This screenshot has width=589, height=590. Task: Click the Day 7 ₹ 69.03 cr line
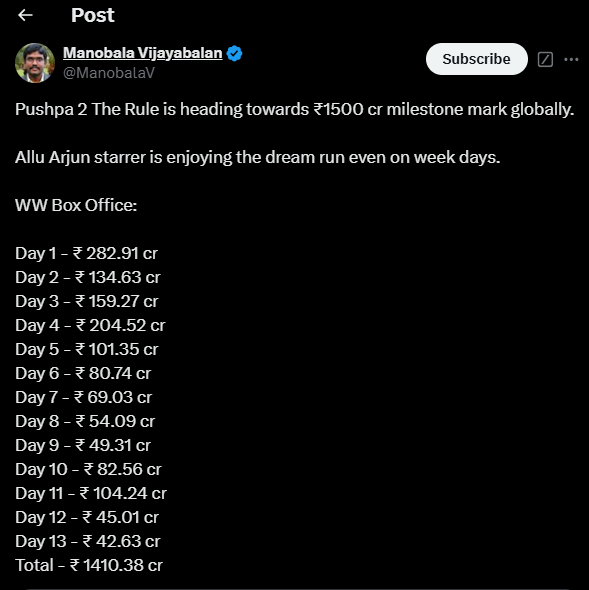point(83,398)
